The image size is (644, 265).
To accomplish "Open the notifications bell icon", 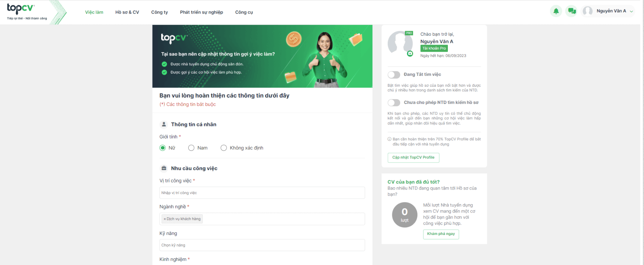I will pyautogui.click(x=556, y=11).
